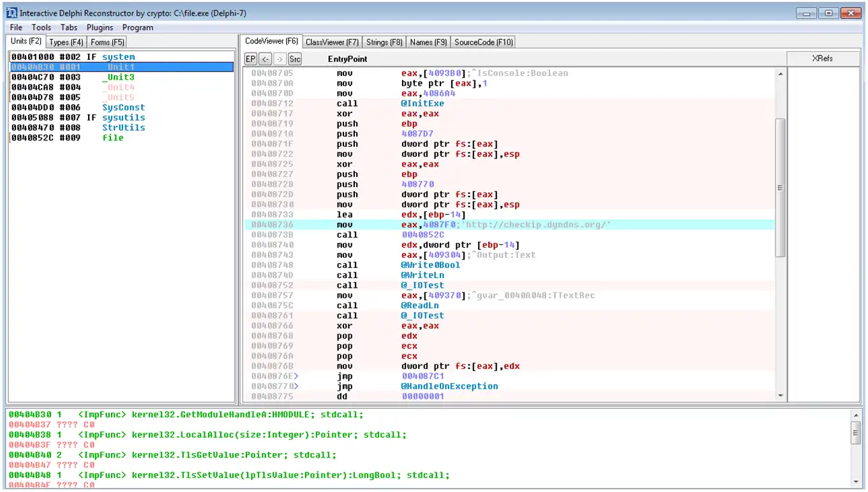Select the system unit in units list
The height and width of the screenshot is (492, 868).
pos(122,57)
